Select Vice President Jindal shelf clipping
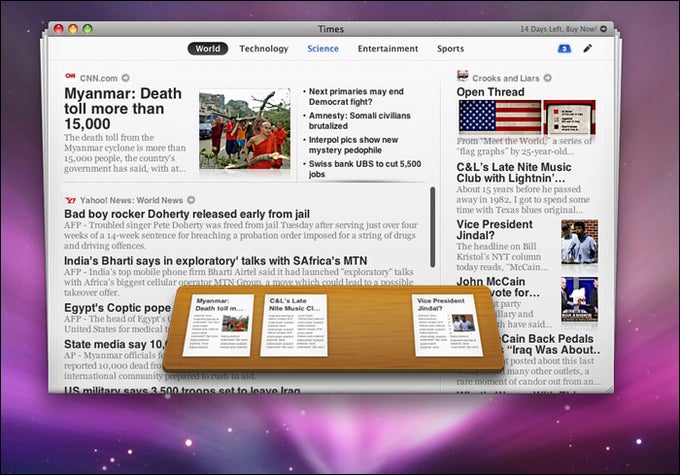 point(447,325)
